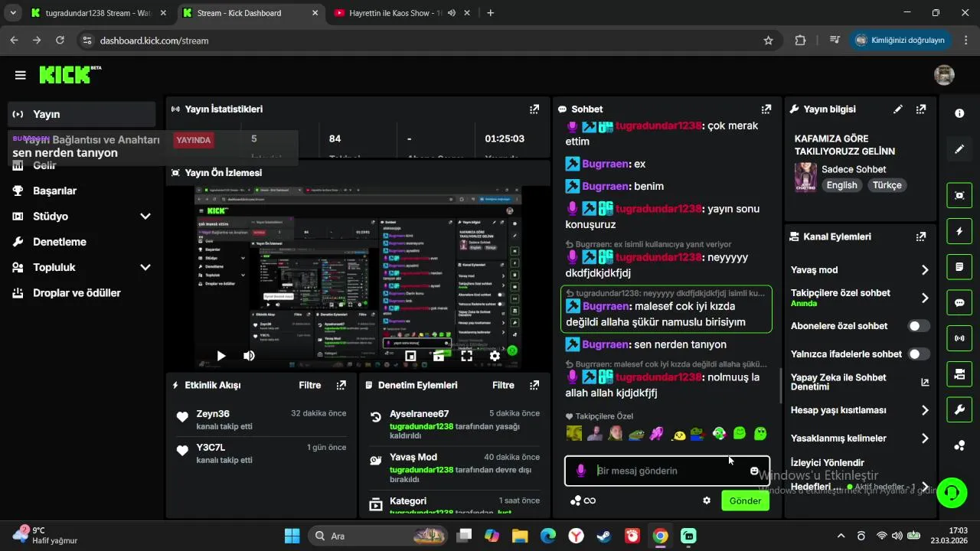Click the info icon in right sidebar
The height and width of the screenshot is (551, 980).
tap(959, 113)
